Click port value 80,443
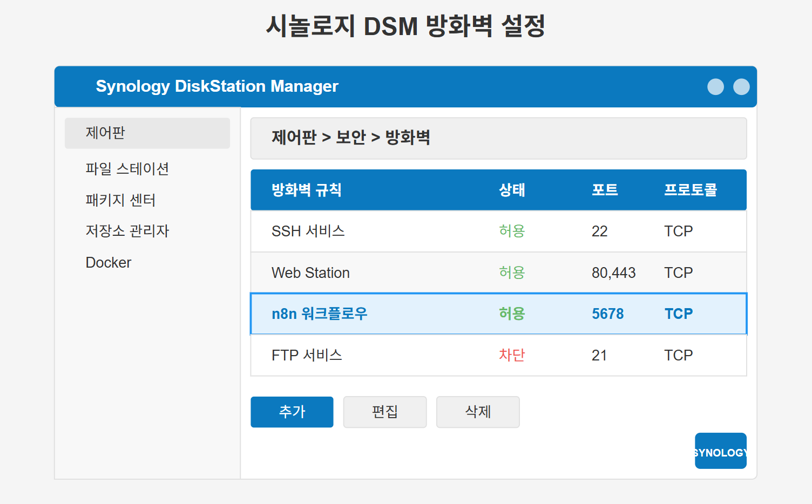The height and width of the screenshot is (504, 812). click(614, 273)
